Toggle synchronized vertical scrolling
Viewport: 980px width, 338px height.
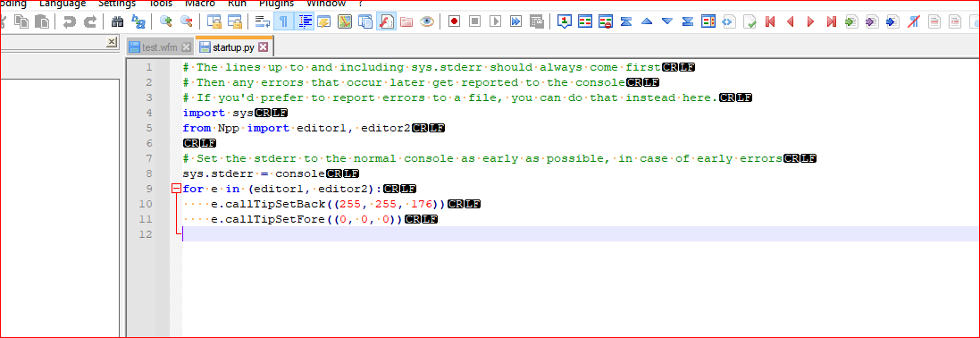coord(214,21)
